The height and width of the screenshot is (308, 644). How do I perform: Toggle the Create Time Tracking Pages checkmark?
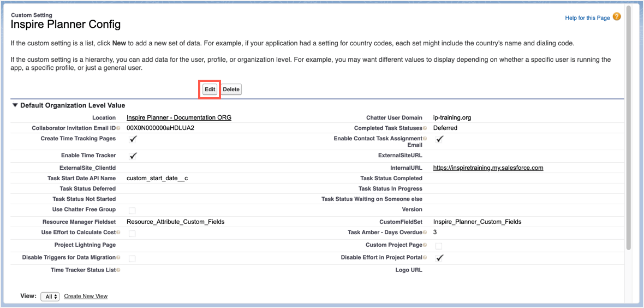click(133, 139)
